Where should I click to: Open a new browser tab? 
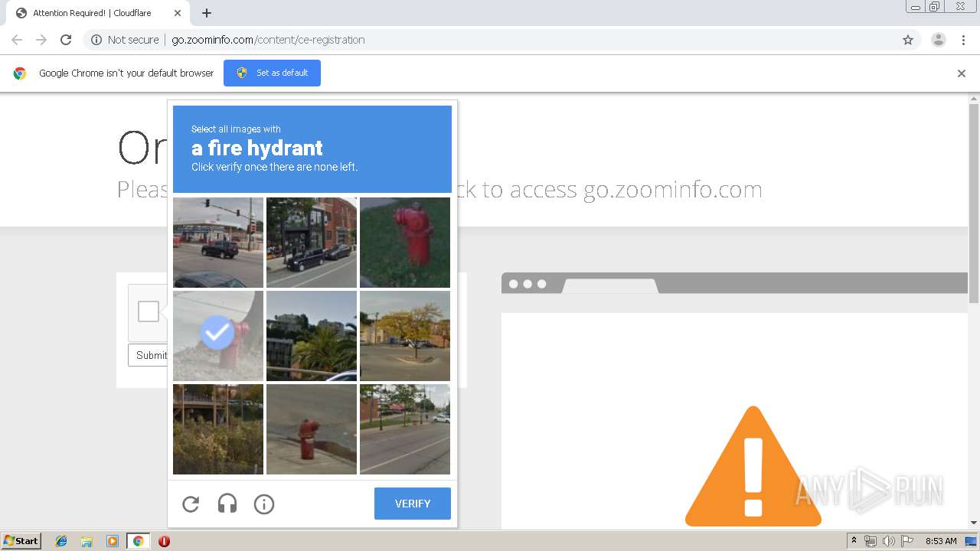(207, 13)
